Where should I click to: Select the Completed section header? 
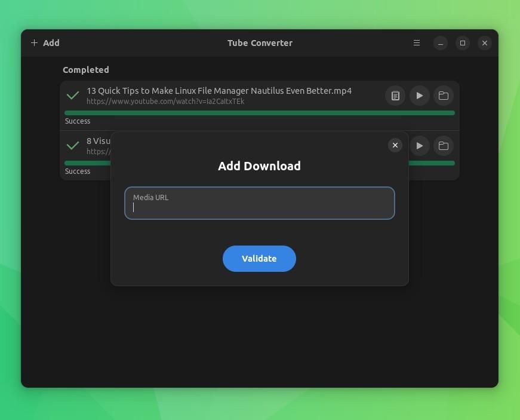click(x=85, y=69)
